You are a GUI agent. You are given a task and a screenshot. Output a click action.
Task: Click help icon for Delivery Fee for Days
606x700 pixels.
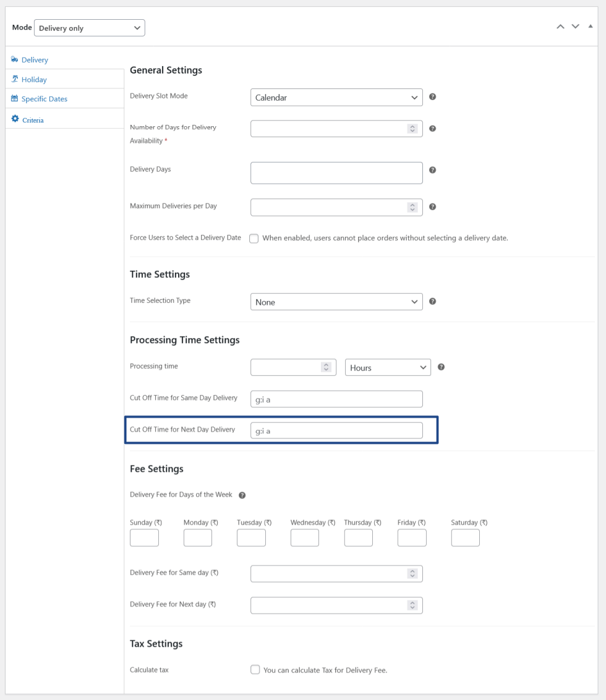click(x=242, y=495)
